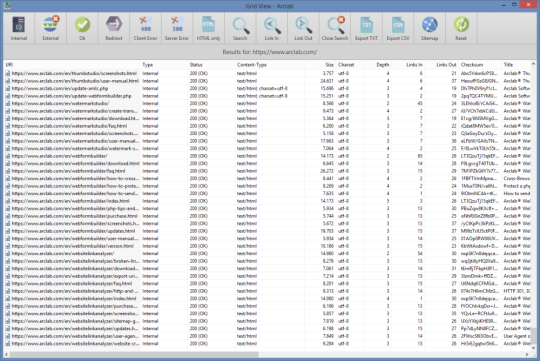Image resolution: width=540 pixels, height=361 pixels.
Task: Show HTML only pages
Action: [x=208, y=28]
